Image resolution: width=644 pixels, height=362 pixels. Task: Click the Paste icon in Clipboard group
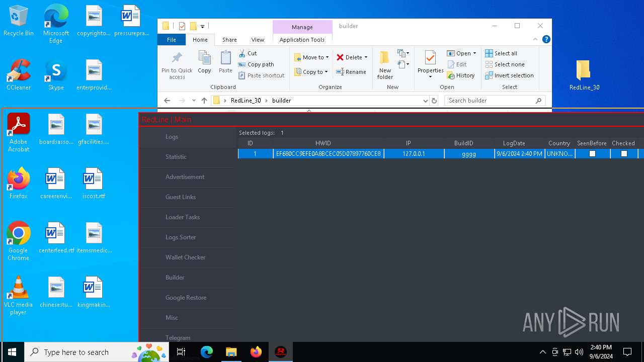225,62
